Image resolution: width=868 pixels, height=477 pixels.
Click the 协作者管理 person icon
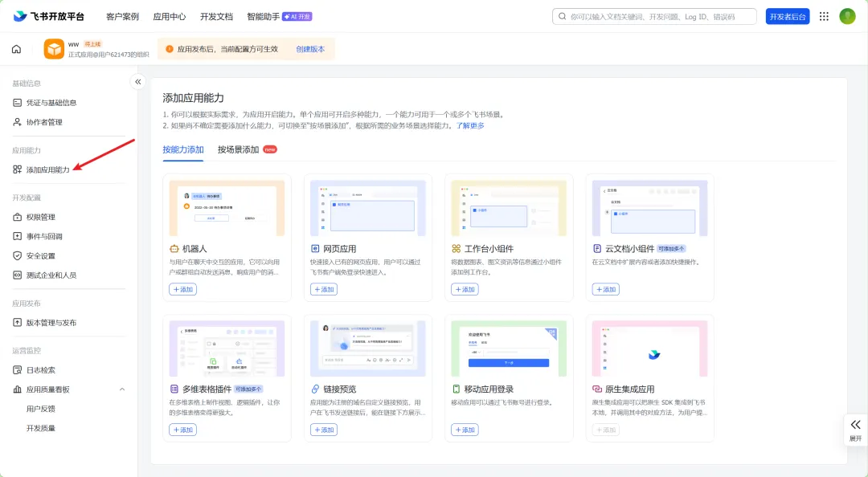point(17,122)
